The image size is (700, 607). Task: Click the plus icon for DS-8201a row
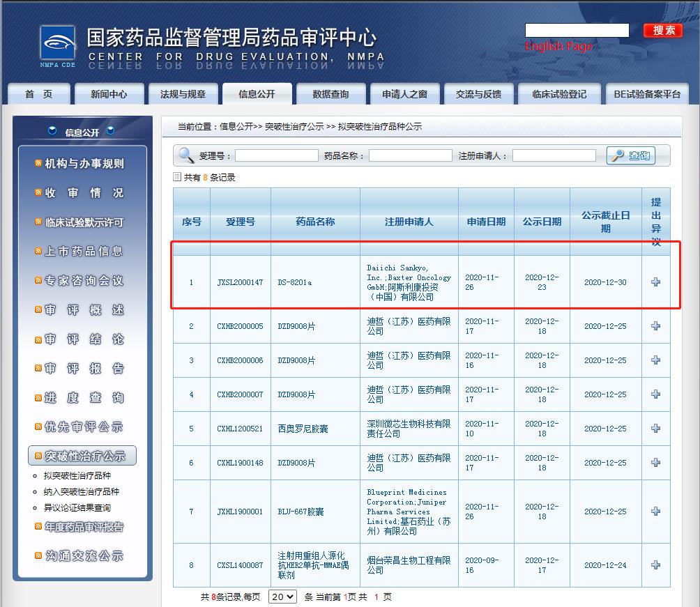(655, 282)
